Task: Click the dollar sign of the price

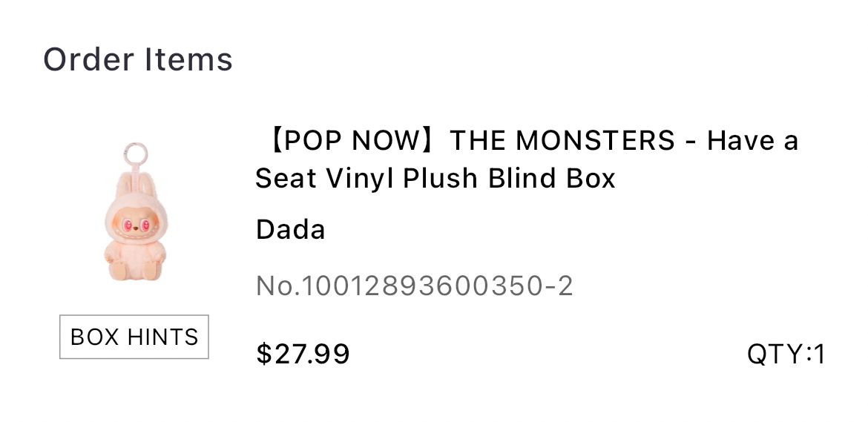Action: tap(264, 354)
